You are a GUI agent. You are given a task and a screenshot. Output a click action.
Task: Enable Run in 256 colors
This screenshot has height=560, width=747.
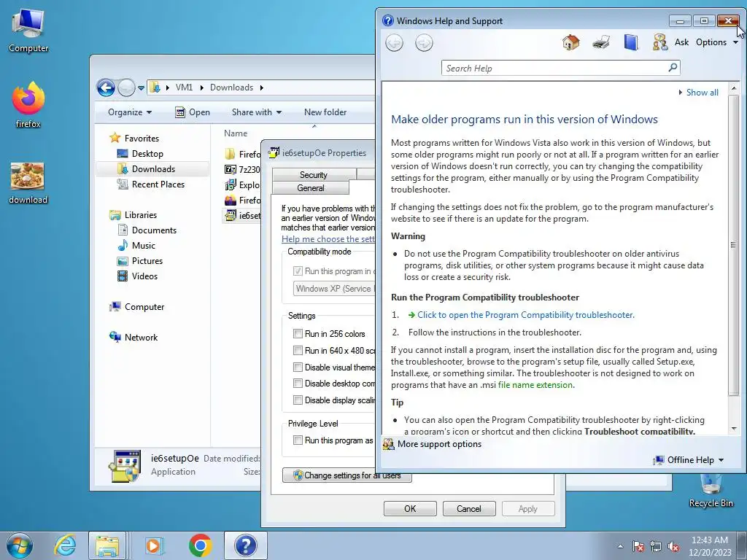click(298, 333)
